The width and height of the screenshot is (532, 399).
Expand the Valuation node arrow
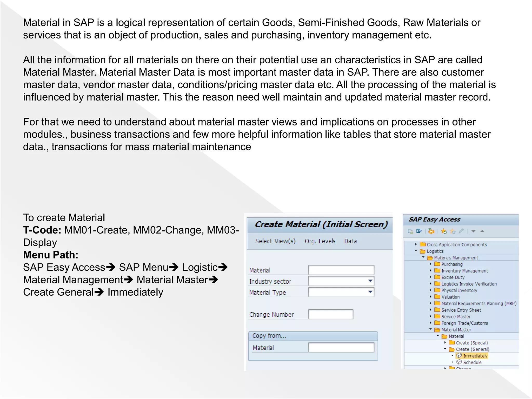click(x=430, y=297)
